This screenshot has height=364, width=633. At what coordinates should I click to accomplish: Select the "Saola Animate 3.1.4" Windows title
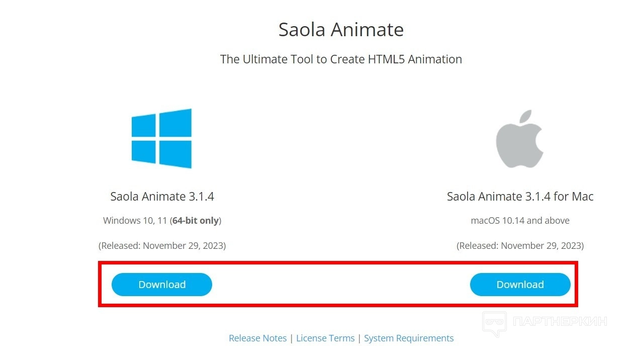(162, 197)
